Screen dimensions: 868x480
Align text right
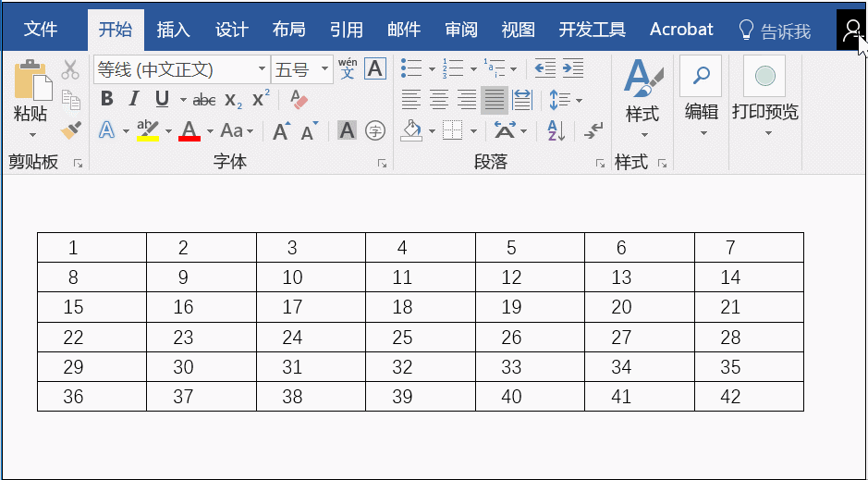coord(467,100)
